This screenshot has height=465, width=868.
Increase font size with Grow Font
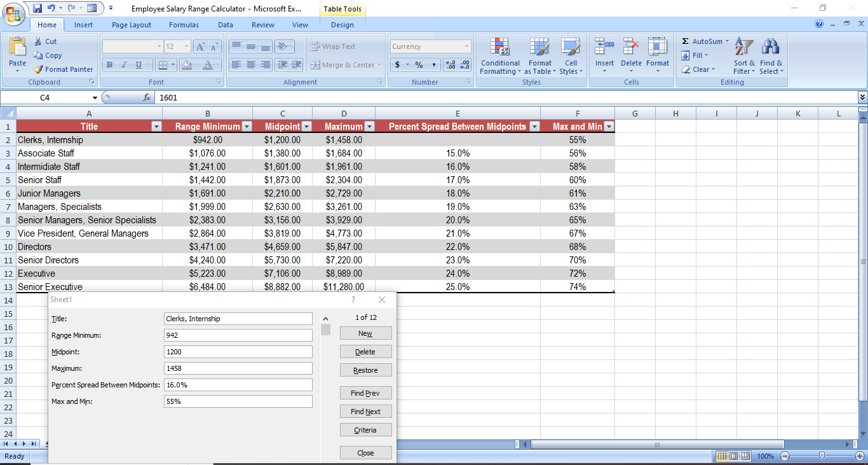(200, 46)
